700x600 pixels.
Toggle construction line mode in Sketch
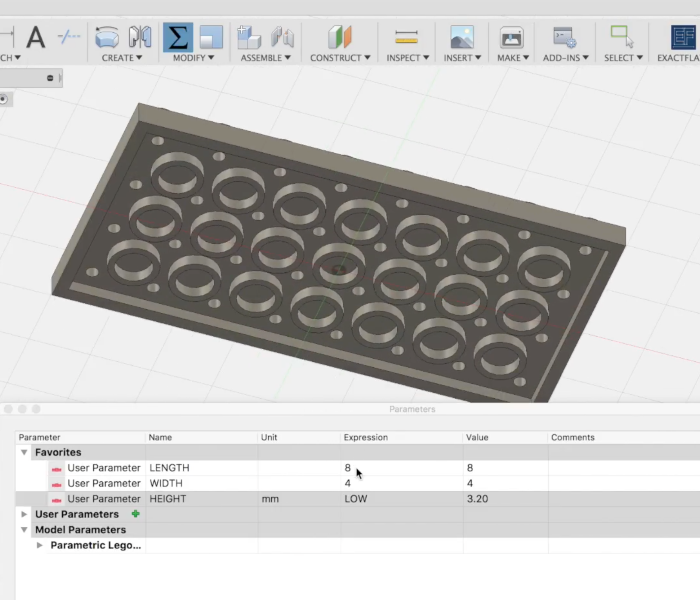[x=68, y=38]
